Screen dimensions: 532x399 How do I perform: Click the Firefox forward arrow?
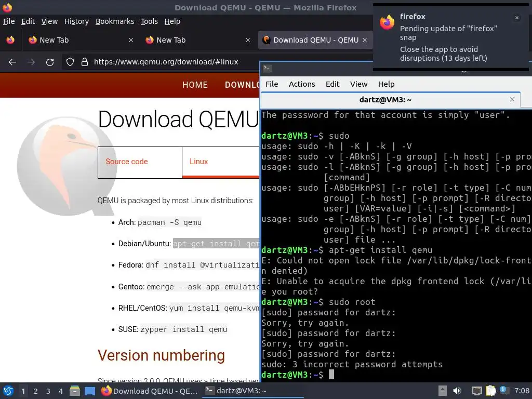(x=31, y=62)
